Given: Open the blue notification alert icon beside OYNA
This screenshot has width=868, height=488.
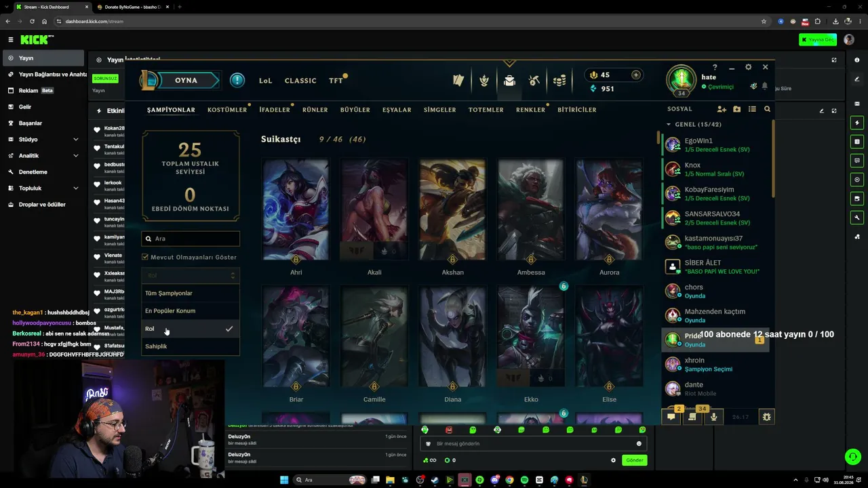Looking at the screenshot, I should click(x=237, y=80).
